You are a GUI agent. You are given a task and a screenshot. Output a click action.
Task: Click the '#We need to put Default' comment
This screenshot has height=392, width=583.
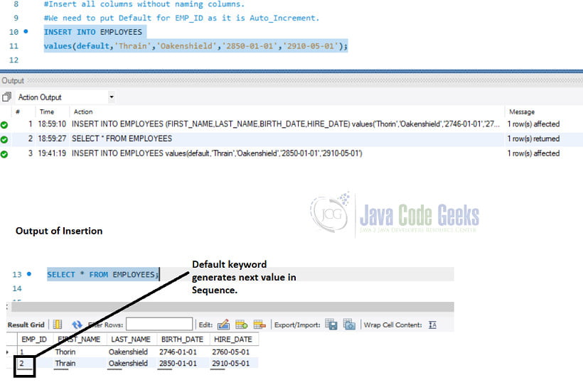(x=181, y=18)
